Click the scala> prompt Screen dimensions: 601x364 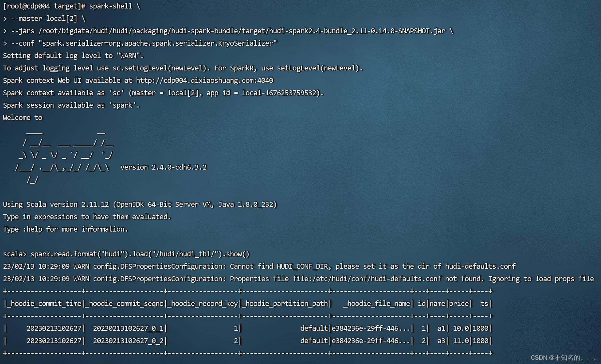coord(15,254)
